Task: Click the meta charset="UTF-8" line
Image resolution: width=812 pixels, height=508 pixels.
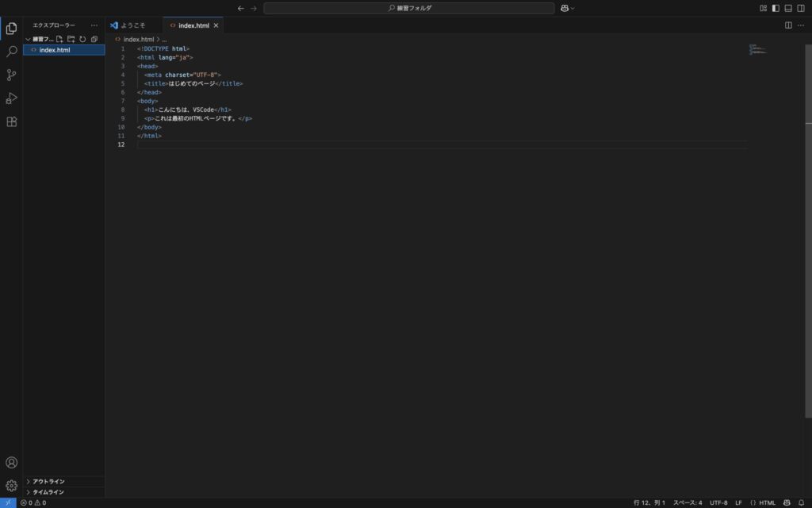Action: pos(183,75)
